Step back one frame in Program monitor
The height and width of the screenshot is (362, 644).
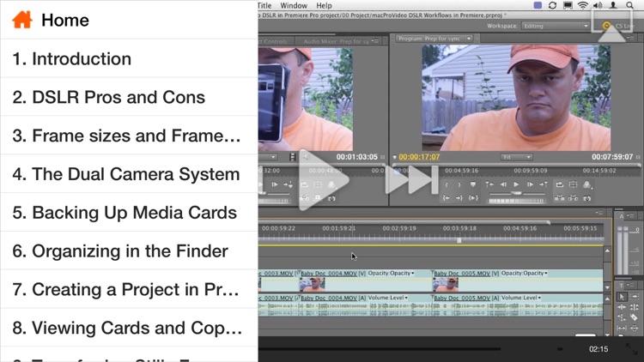[503, 184]
